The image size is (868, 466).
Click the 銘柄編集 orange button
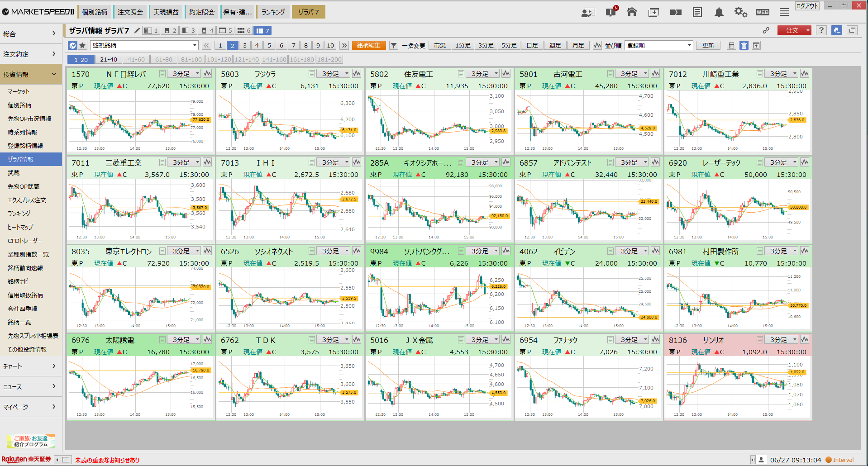click(369, 45)
